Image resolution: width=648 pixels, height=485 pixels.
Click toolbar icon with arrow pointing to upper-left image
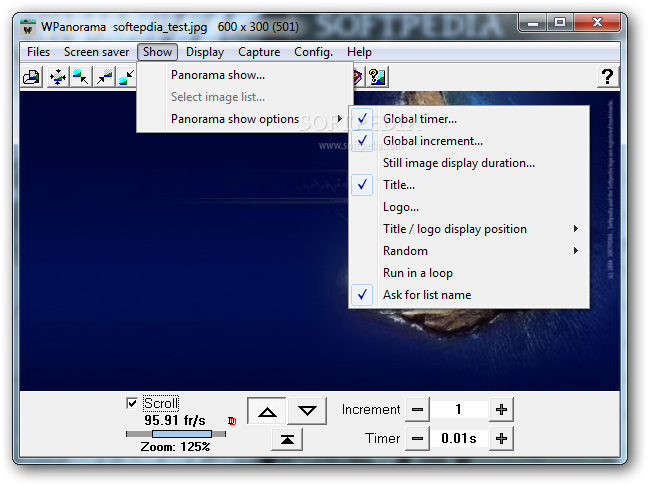click(x=81, y=77)
